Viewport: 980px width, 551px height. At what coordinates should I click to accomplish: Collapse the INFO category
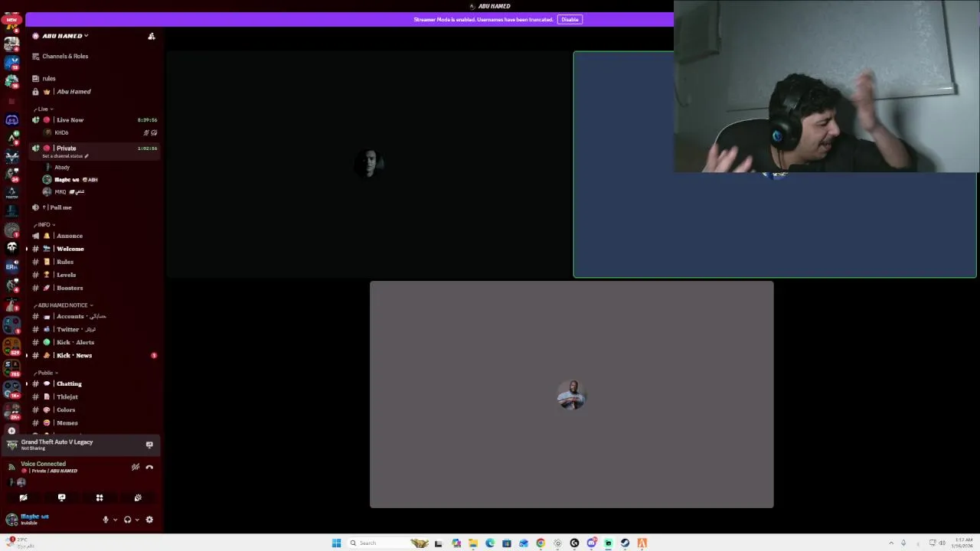(x=44, y=224)
